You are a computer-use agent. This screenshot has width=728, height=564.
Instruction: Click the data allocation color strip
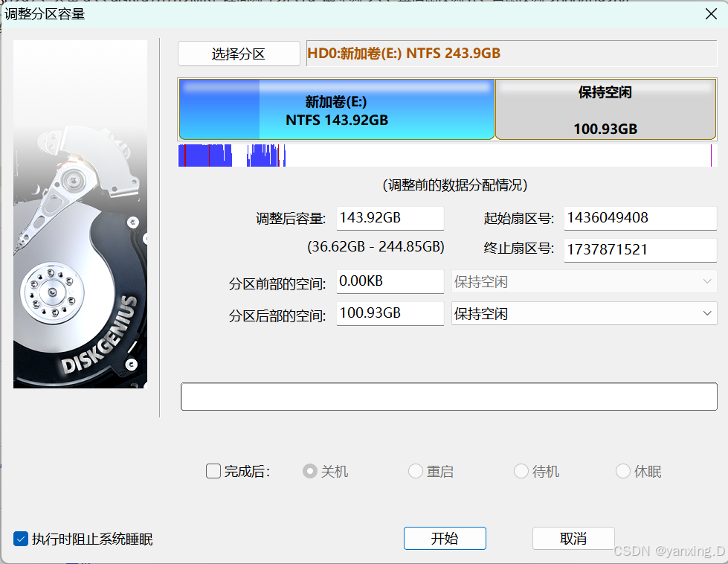coord(446,155)
